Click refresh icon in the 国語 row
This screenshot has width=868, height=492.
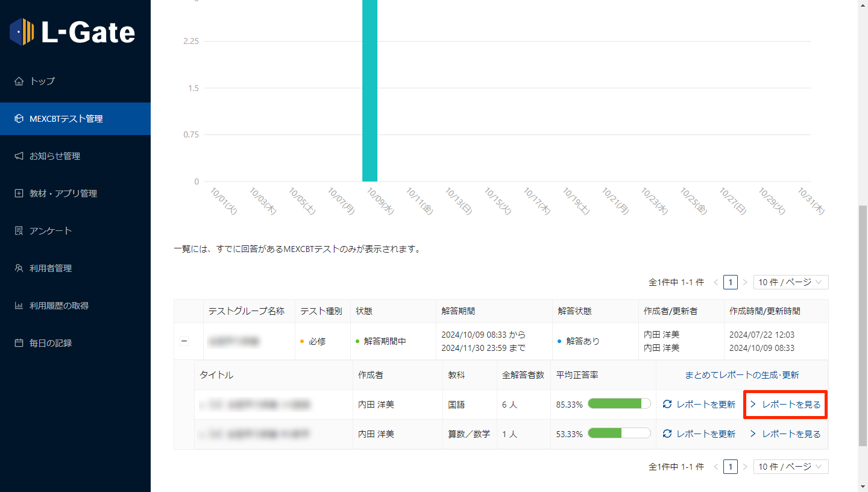coord(667,405)
